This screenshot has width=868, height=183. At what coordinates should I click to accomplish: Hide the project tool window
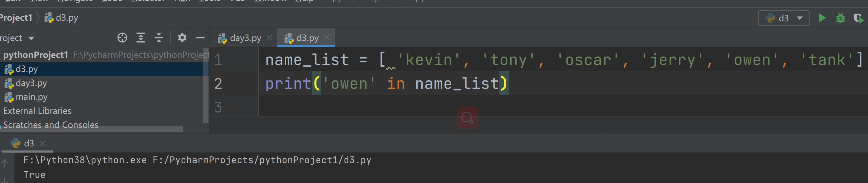[200, 38]
